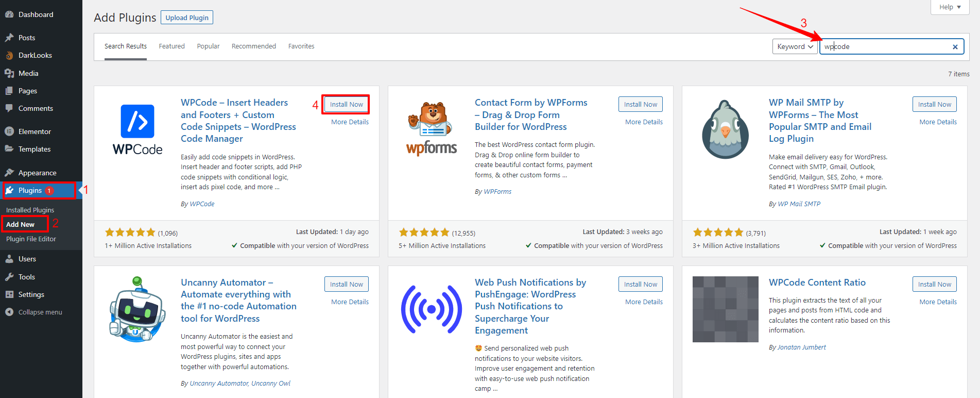The width and height of the screenshot is (980, 398).
Task: Click the Plugins update count badge
Action: (49, 191)
